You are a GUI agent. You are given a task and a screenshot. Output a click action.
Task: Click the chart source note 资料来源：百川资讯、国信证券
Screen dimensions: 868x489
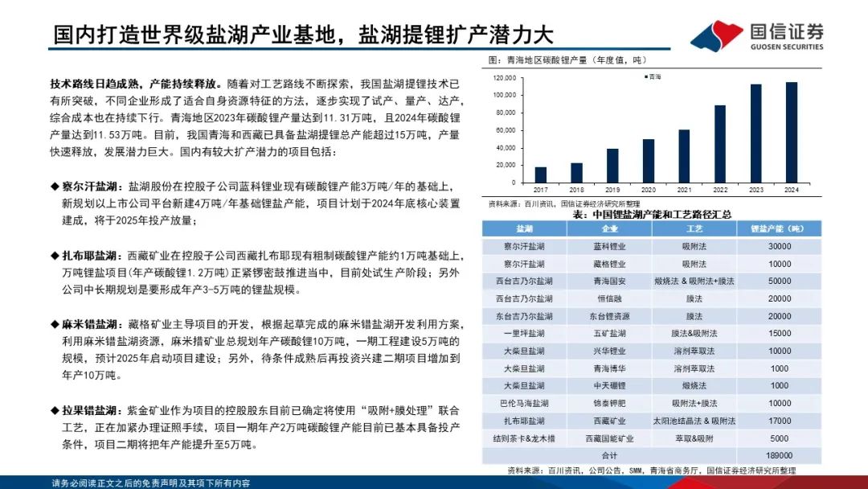[563, 203]
